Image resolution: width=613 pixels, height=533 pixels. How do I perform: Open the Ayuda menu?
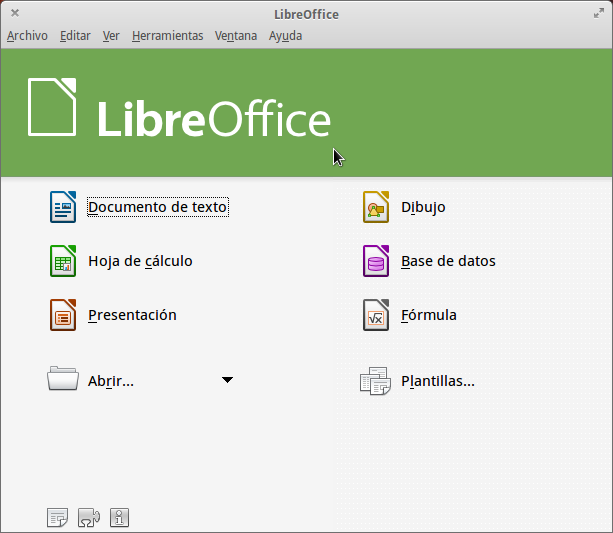[x=285, y=36]
